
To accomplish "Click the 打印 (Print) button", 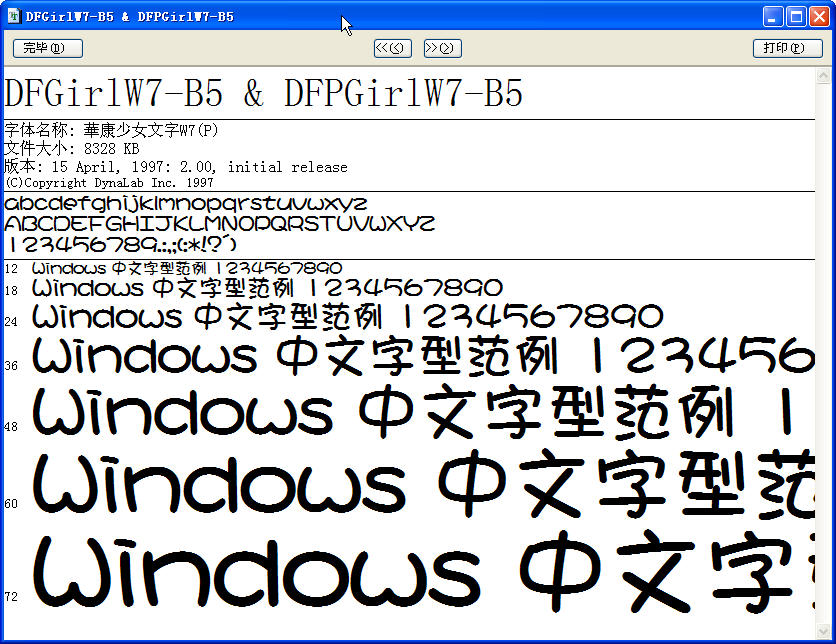I will coord(790,47).
